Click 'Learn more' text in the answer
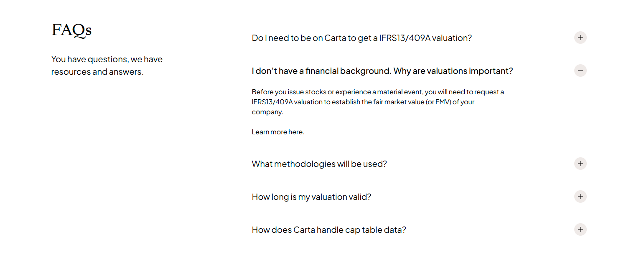The height and width of the screenshot is (267, 644). [x=270, y=132]
